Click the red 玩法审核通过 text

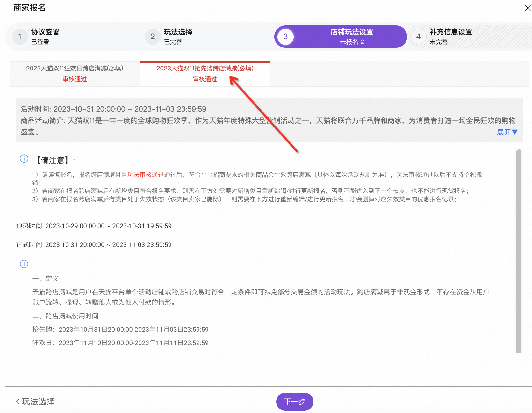tap(146, 175)
